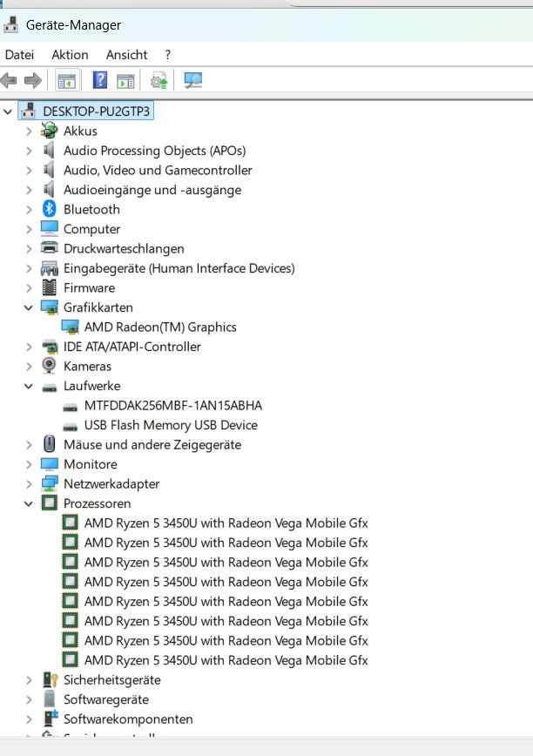Click the Forward arrow toolbar button
The width and height of the screenshot is (533, 756).
click(x=33, y=81)
